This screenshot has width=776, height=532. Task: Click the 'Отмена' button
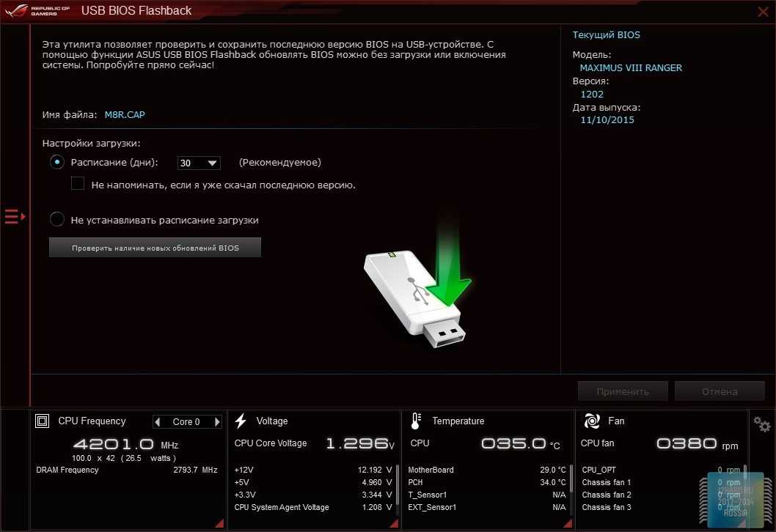[719, 391]
